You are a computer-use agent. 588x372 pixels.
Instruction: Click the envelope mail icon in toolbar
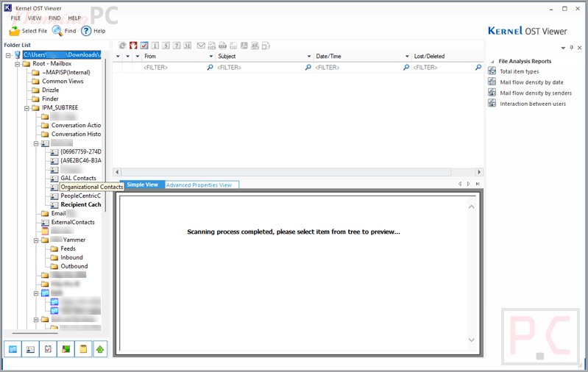(x=201, y=46)
